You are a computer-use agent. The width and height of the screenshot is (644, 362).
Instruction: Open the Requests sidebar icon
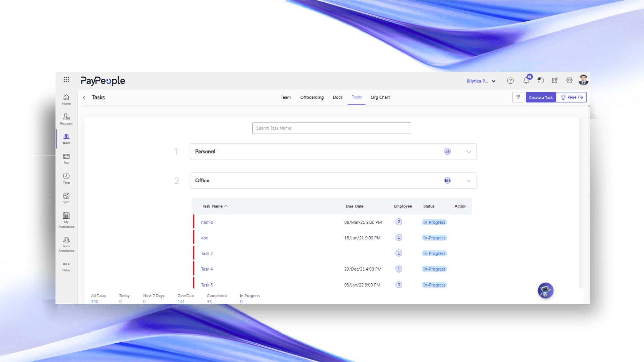point(66,119)
